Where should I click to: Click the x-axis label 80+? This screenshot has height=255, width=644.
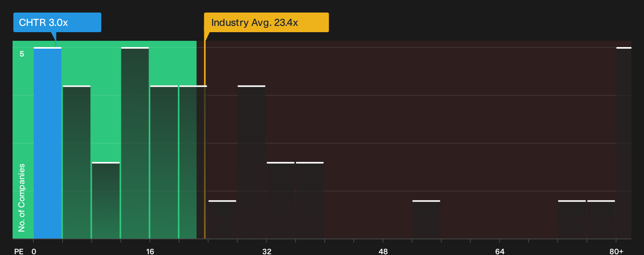(x=617, y=251)
